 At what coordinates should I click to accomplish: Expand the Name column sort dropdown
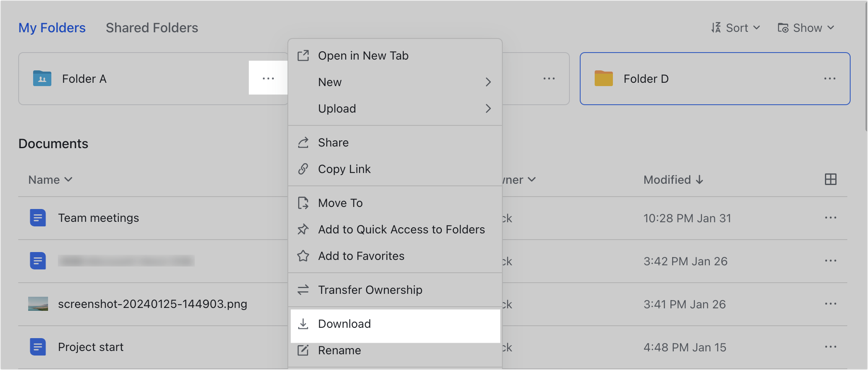[x=50, y=180]
